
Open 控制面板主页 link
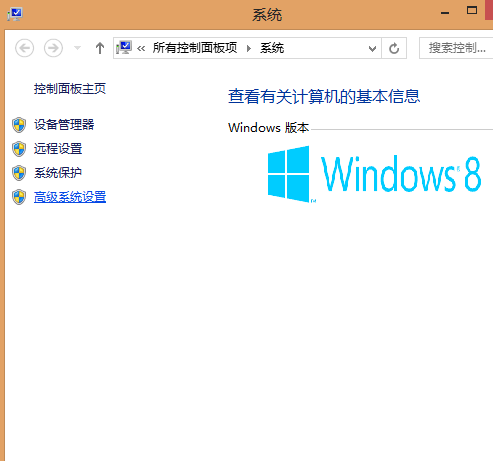(70, 89)
